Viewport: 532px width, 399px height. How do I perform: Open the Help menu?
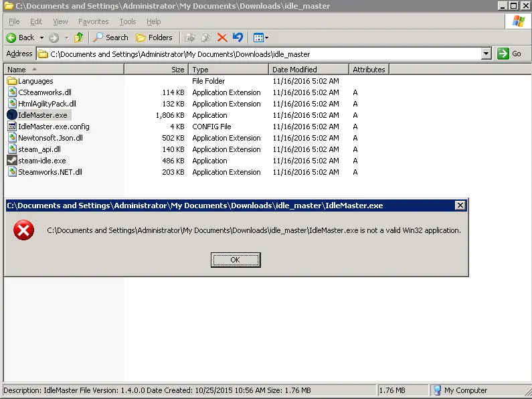[x=154, y=21]
